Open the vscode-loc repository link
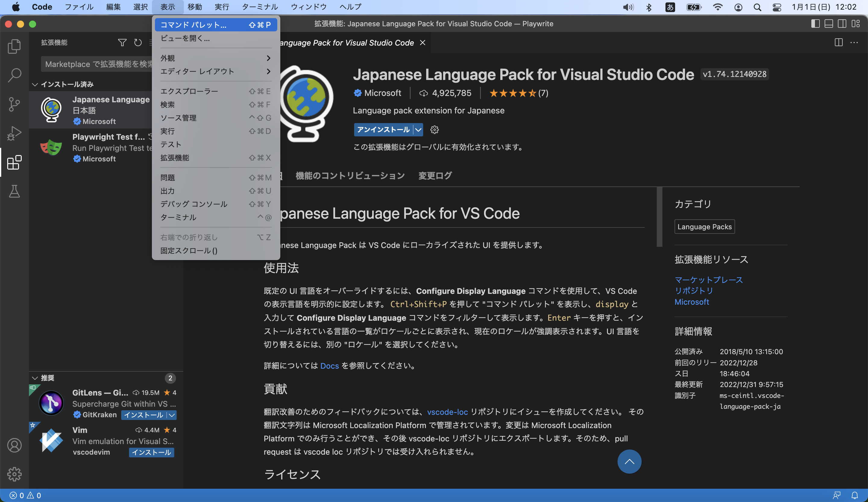Viewport: 868px width, 502px height. (x=447, y=412)
